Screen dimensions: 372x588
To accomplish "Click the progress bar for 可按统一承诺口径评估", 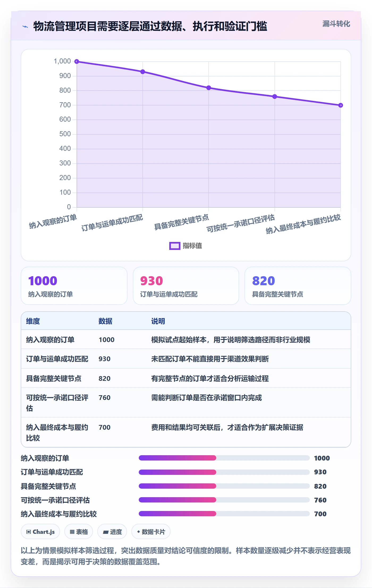I will [224, 500].
